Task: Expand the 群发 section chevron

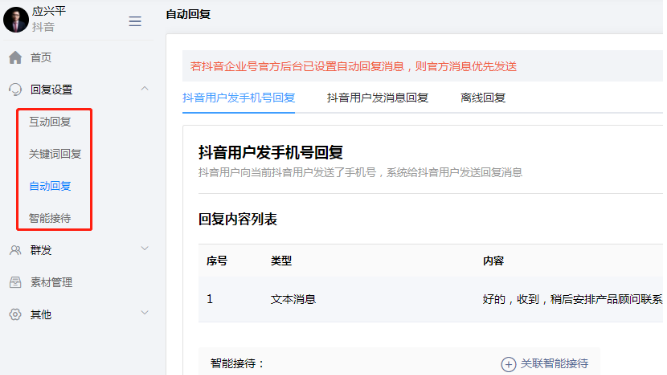Action: [x=145, y=248]
